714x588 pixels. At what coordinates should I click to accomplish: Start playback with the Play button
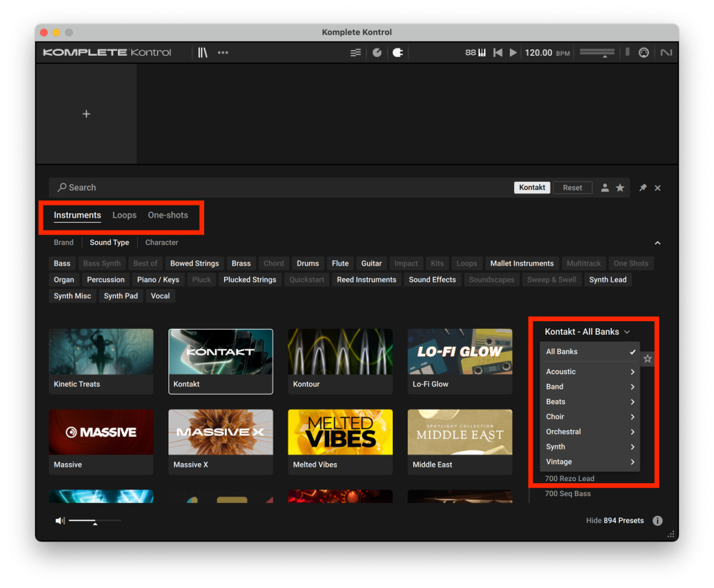(513, 53)
